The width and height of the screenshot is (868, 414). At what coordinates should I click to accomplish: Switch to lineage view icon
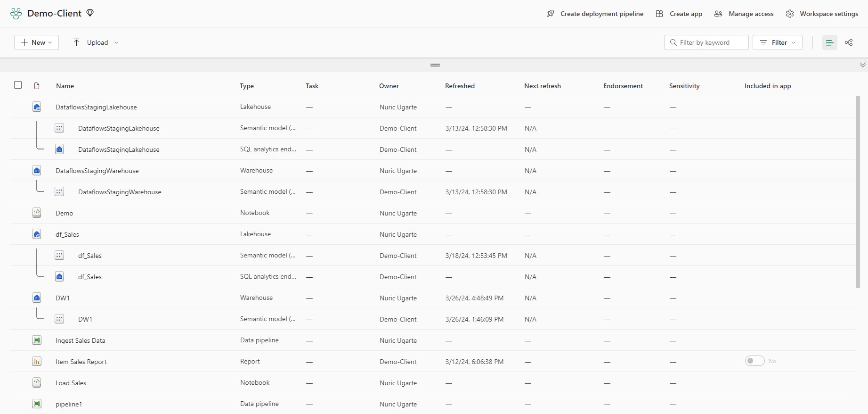tap(849, 42)
